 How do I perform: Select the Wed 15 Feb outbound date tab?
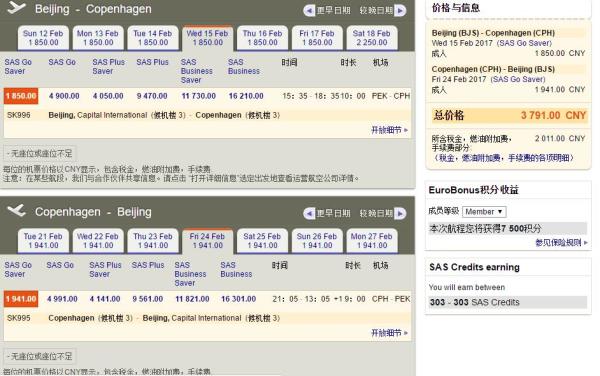point(207,38)
